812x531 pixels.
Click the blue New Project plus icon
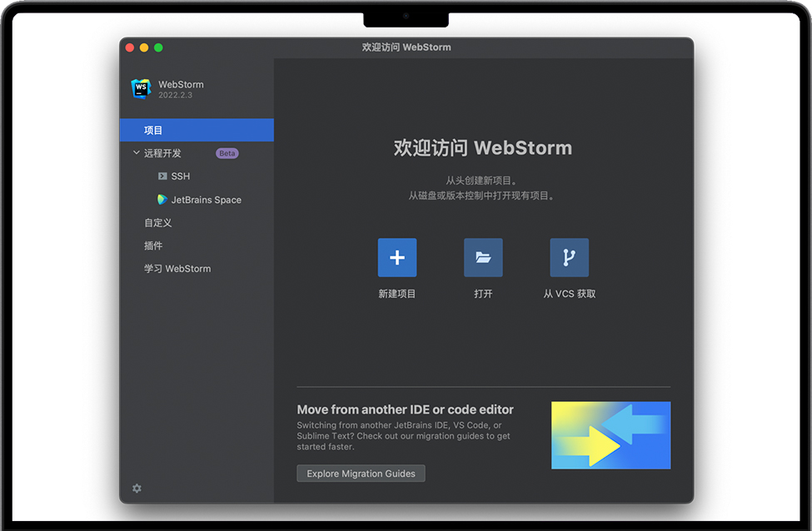pos(397,258)
